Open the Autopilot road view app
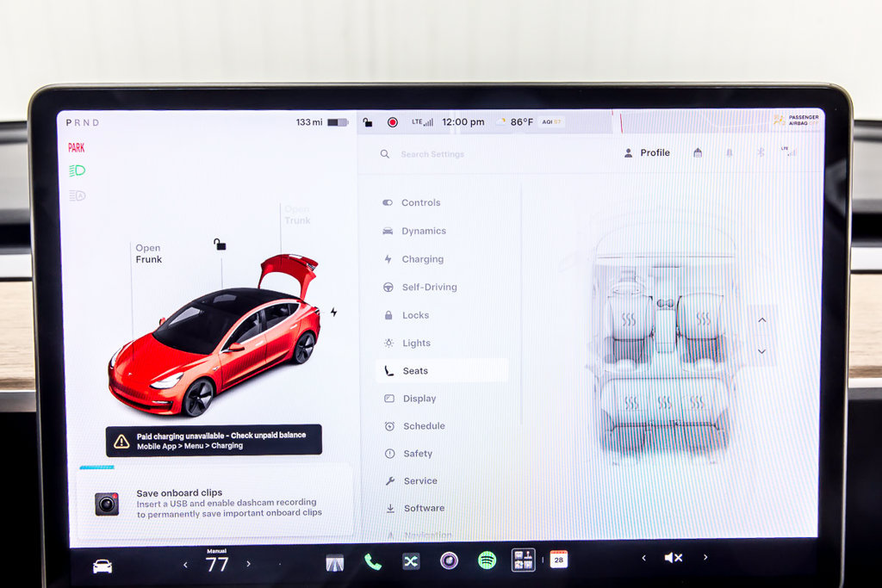 [335, 563]
